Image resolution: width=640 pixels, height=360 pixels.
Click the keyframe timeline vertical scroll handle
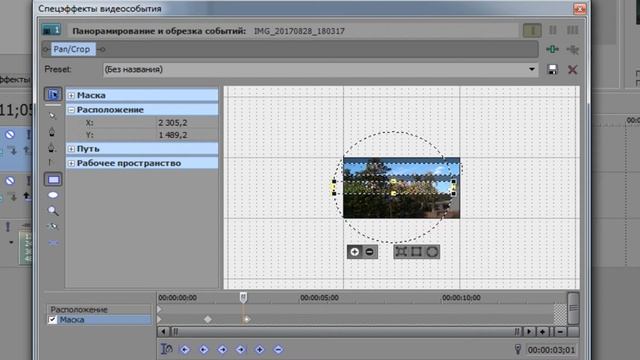573,308
